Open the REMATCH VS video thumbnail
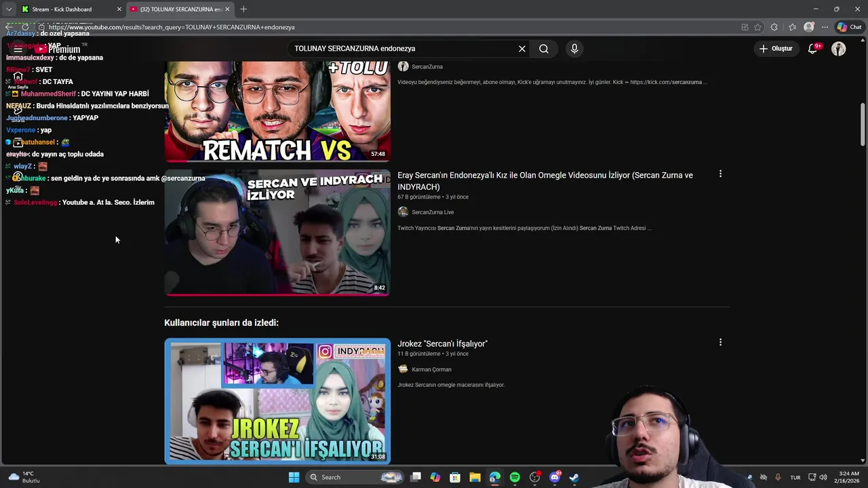The height and width of the screenshot is (488, 868). pos(277,111)
